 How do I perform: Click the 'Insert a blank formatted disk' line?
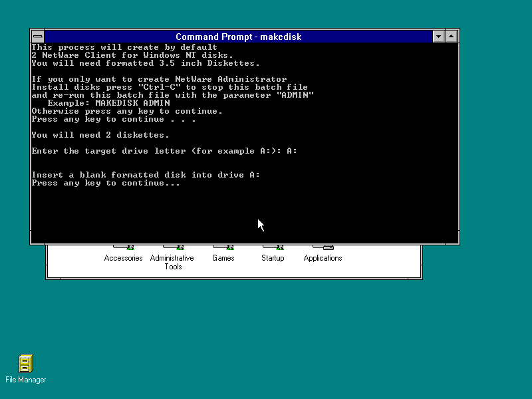[146, 175]
